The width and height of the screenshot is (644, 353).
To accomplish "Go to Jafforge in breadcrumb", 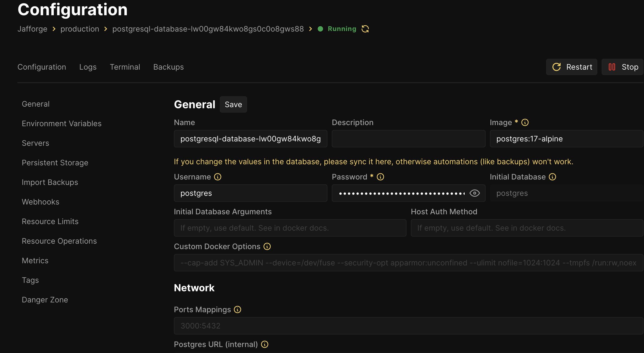I will pos(32,29).
